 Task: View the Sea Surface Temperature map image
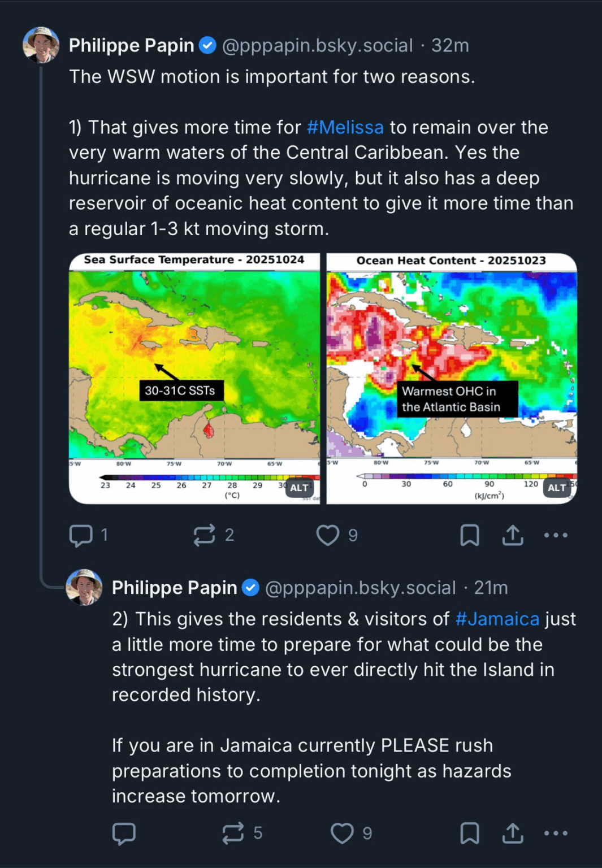pyautogui.click(x=194, y=362)
